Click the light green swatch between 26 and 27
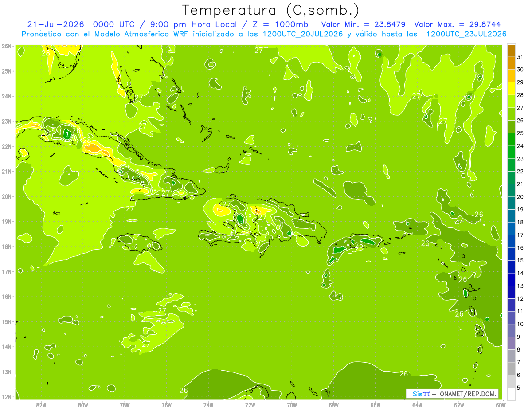Image resolution: width=532 pixels, height=411 pixels. click(x=511, y=114)
